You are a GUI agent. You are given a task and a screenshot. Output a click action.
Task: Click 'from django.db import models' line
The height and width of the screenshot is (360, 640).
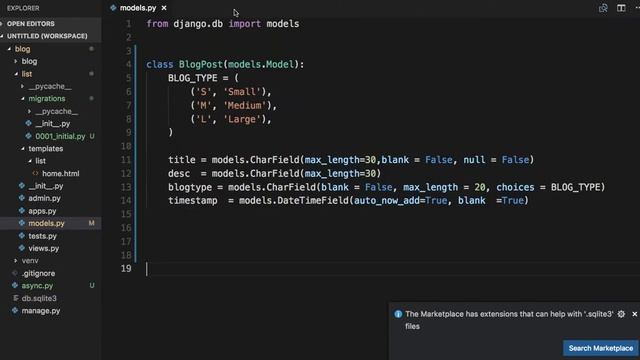pyautogui.click(x=222, y=24)
